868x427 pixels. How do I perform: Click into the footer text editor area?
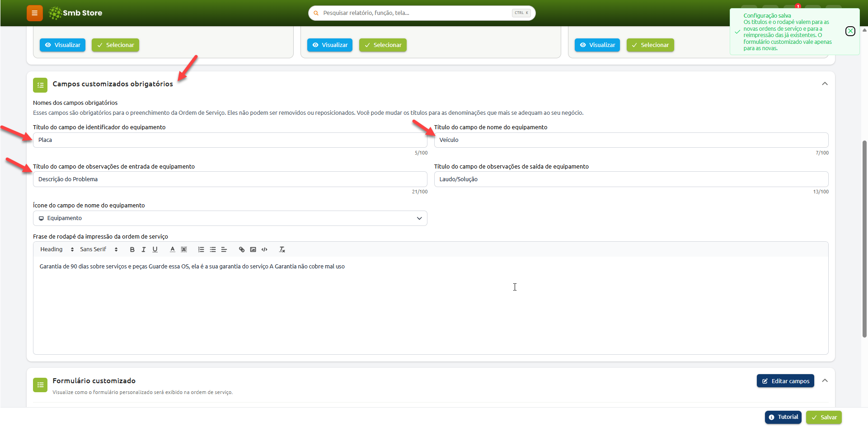[x=431, y=305]
